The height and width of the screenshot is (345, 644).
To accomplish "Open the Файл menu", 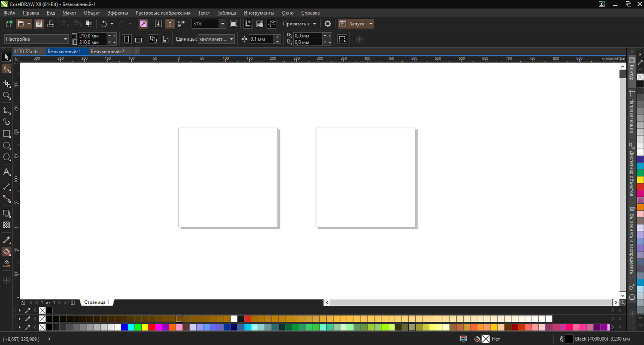I will tap(9, 13).
